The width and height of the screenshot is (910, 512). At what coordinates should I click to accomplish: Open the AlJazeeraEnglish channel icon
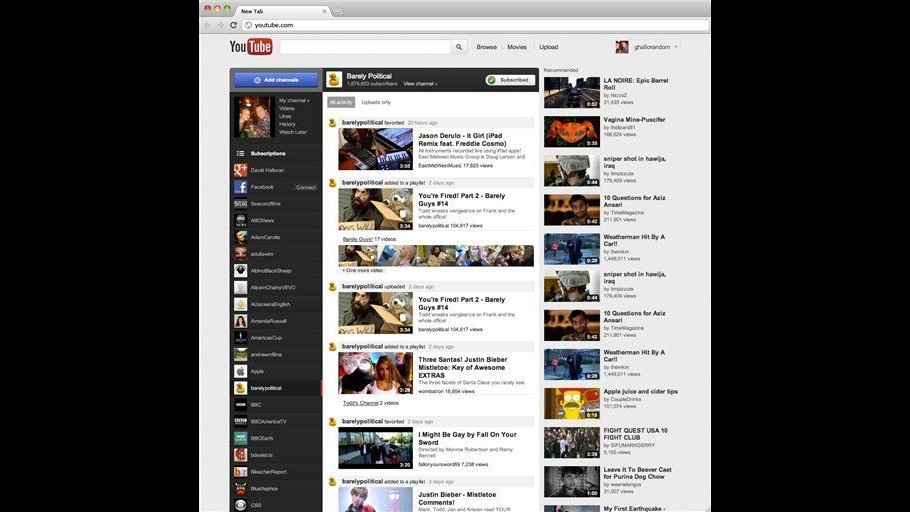click(240, 304)
